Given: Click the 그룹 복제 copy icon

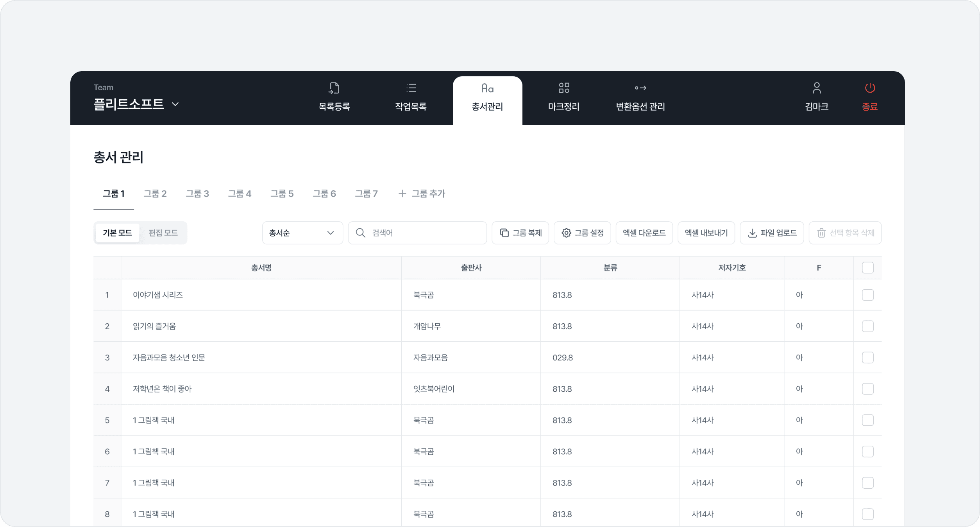Looking at the screenshot, I should pyautogui.click(x=504, y=233).
